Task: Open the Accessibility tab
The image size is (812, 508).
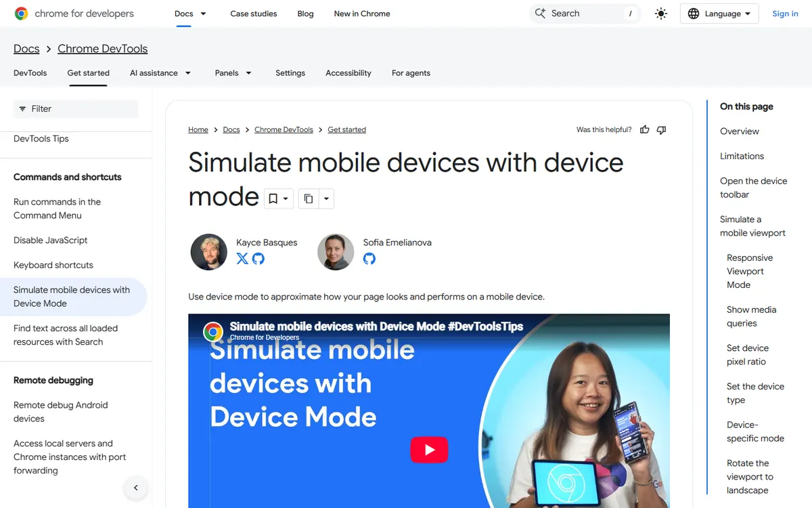Action: 348,73
